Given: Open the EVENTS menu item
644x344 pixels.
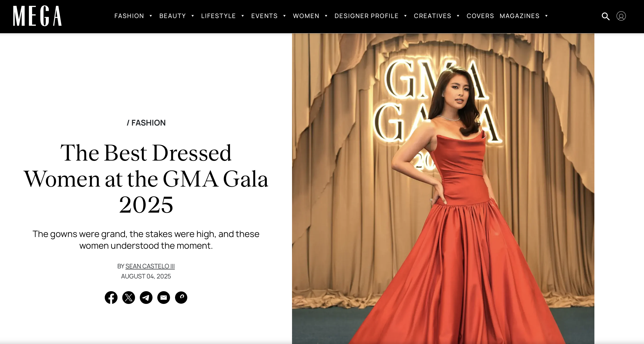Looking at the screenshot, I should point(264,16).
